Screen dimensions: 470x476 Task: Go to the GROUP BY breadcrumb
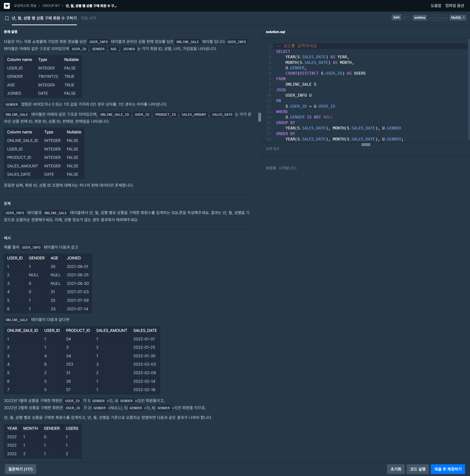click(x=51, y=6)
